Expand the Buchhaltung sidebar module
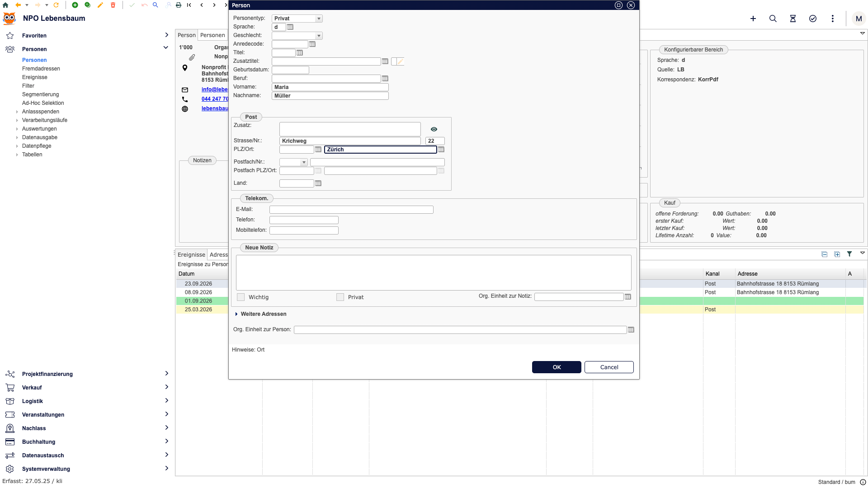The image size is (868, 488). tap(166, 441)
